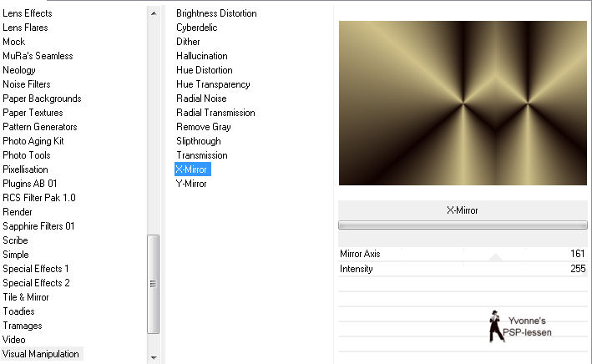Choose Photo Tools category
This screenshot has width=592, height=364.
point(27,155)
